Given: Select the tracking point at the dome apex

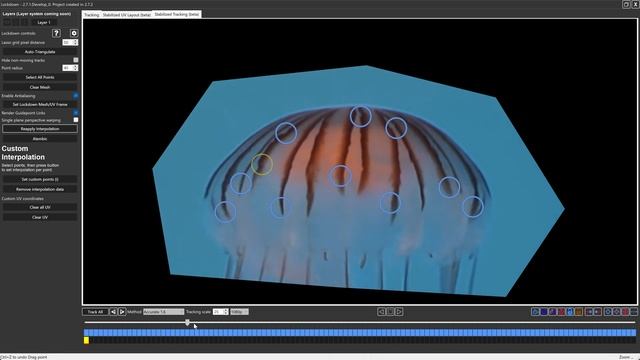Looking at the screenshot, I should pos(360,116).
